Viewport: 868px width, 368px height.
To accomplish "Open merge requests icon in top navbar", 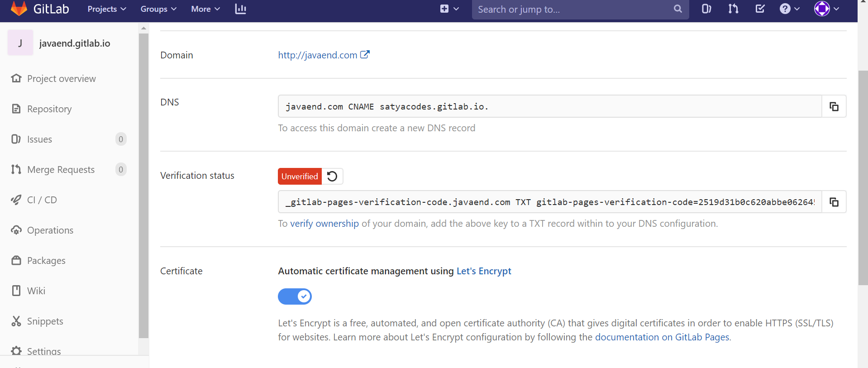I will (x=733, y=9).
